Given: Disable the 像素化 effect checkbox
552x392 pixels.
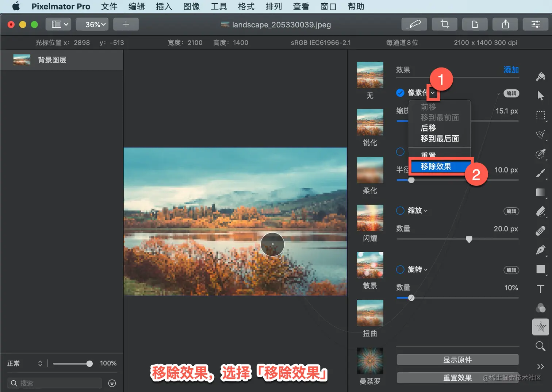Looking at the screenshot, I should pyautogui.click(x=400, y=93).
